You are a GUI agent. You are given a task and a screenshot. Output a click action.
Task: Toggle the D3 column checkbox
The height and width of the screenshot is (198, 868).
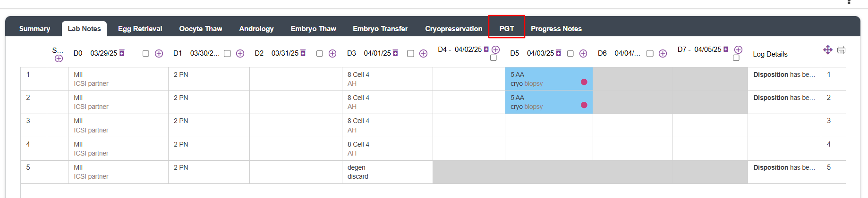(410, 54)
